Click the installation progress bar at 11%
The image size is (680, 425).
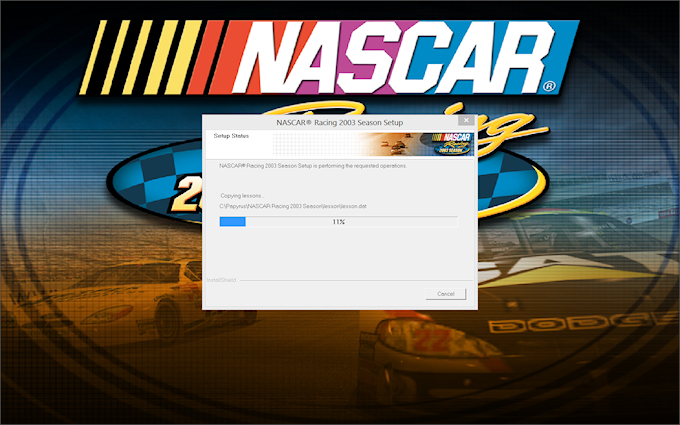[x=338, y=222]
